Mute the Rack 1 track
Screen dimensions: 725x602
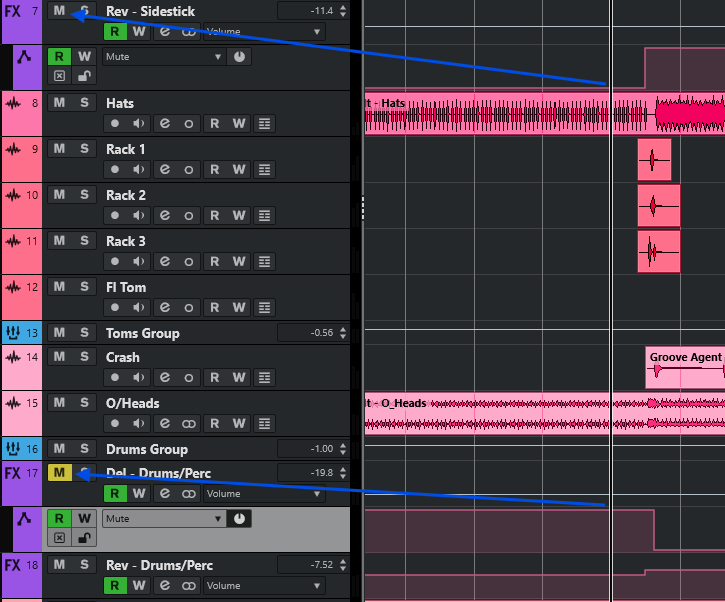click(59, 148)
